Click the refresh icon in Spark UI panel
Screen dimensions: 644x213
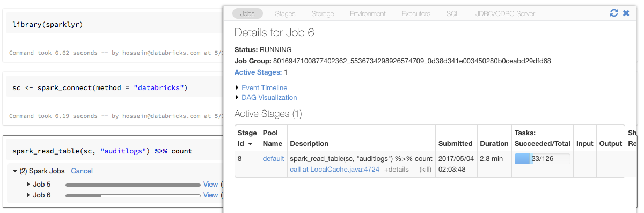click(x=614, y=13)
